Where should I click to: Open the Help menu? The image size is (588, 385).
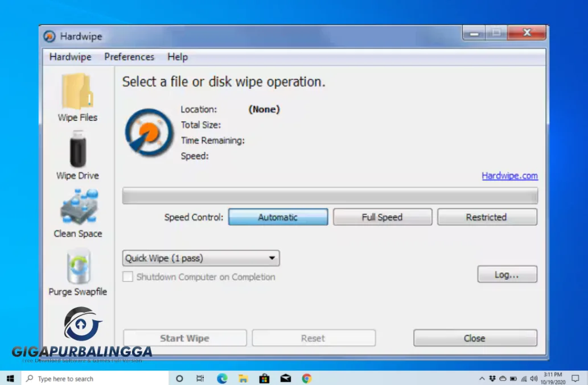tap(178, 57)
